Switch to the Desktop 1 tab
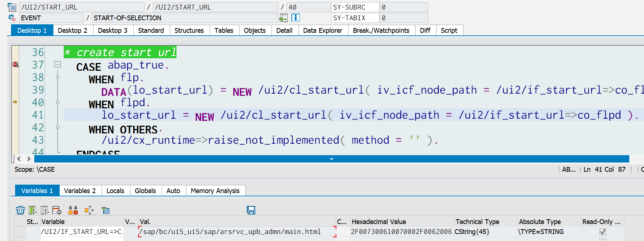 [x=32, y=30]
